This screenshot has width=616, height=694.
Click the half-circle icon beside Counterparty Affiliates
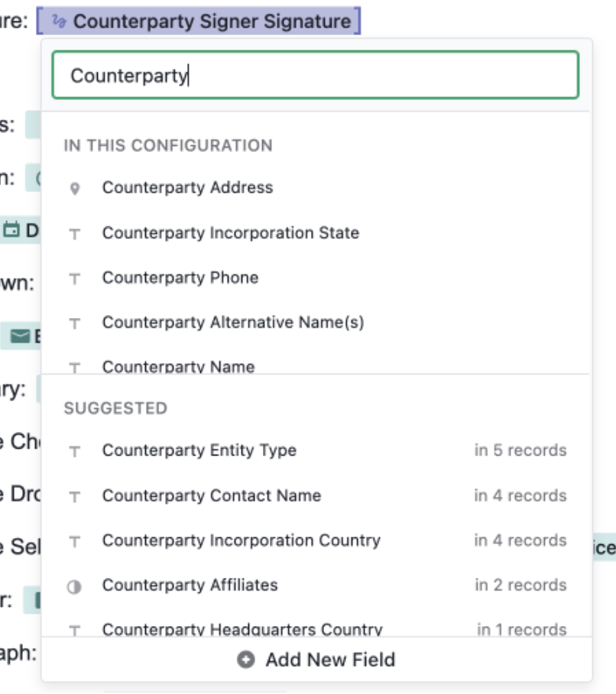(x=74, y=585)
